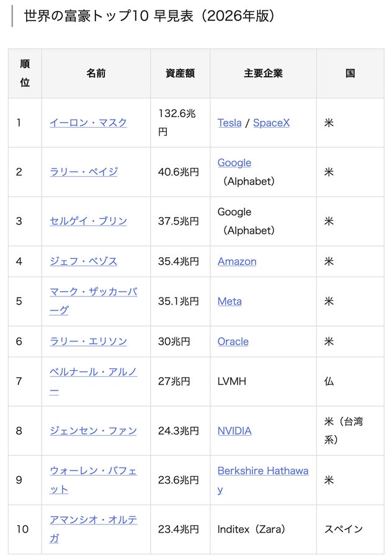The image size is (392, 558).
Task: Click the マーク・ザッカーバーグ link
Action: pyautogui.click(x=93, y=301)
